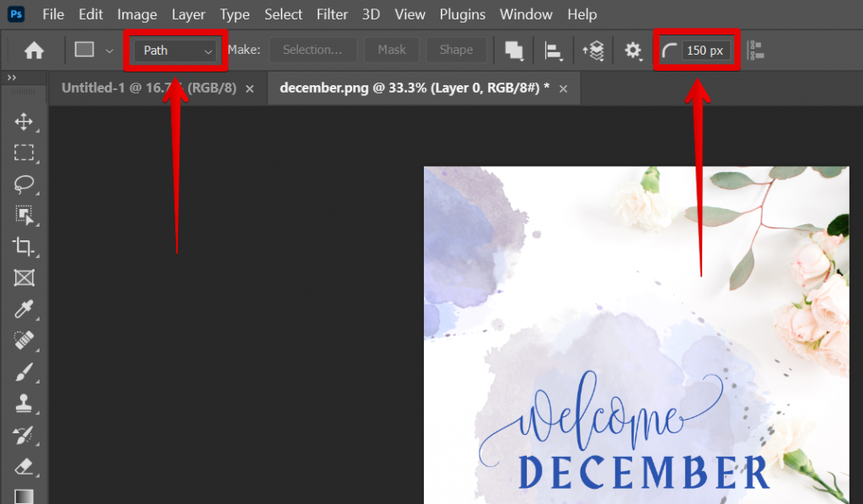The image size is (863, 504).
Task: Select the Clone Stamp tool
Action: (24, 403)
